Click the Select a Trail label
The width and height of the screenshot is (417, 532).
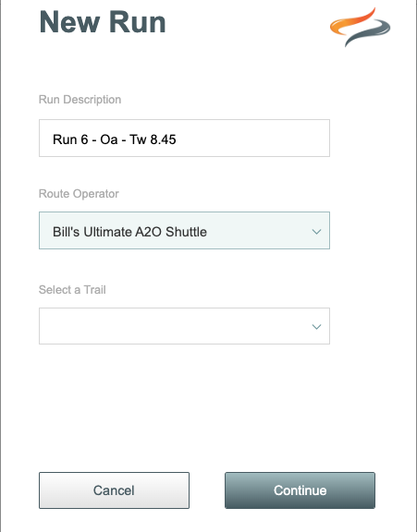(x=72, y=290)
